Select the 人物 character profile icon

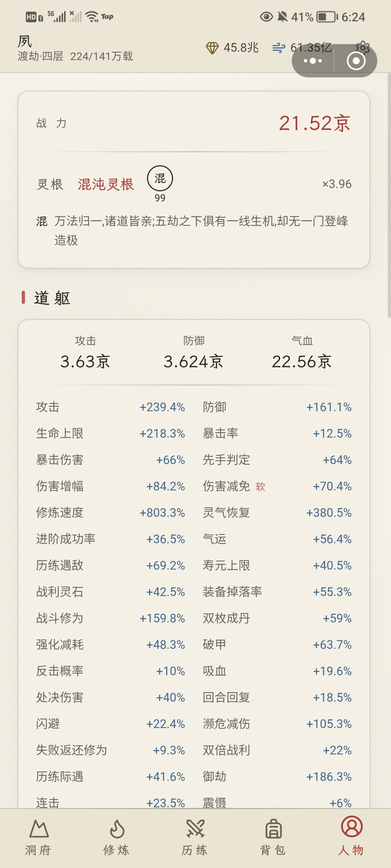tap(352, 826)
